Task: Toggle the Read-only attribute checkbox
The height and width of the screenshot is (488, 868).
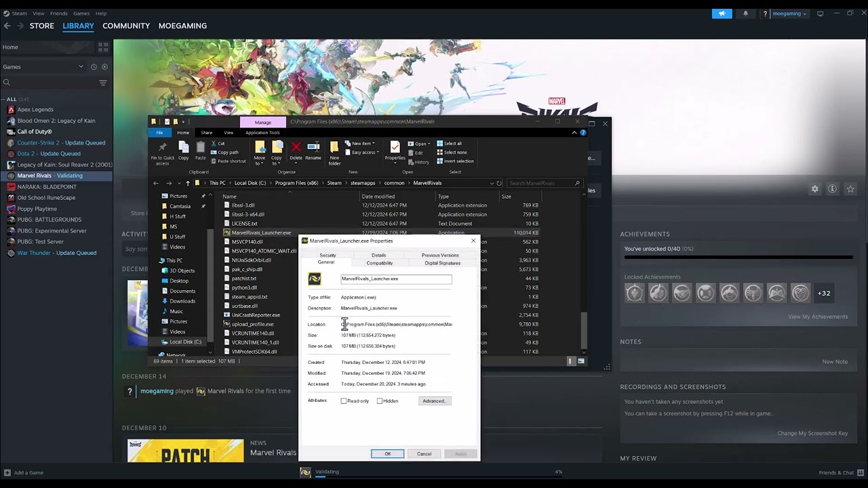Action: pos(344,401)
